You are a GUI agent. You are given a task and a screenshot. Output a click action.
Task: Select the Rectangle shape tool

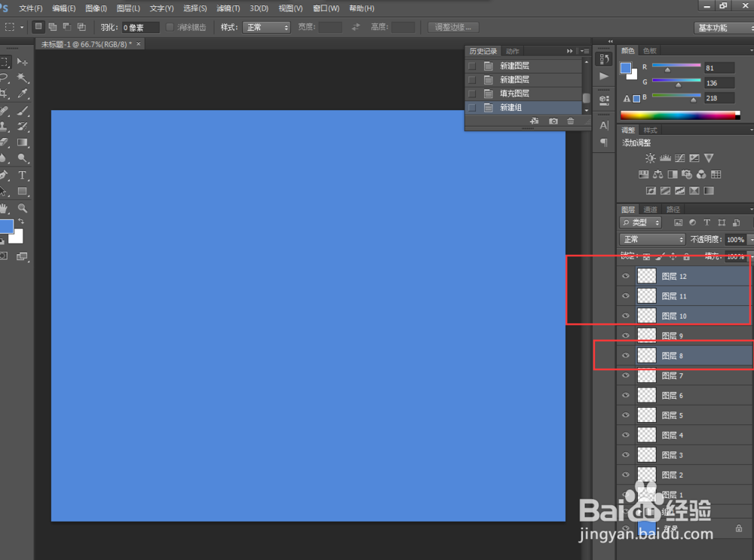click(x=22, y=191)
